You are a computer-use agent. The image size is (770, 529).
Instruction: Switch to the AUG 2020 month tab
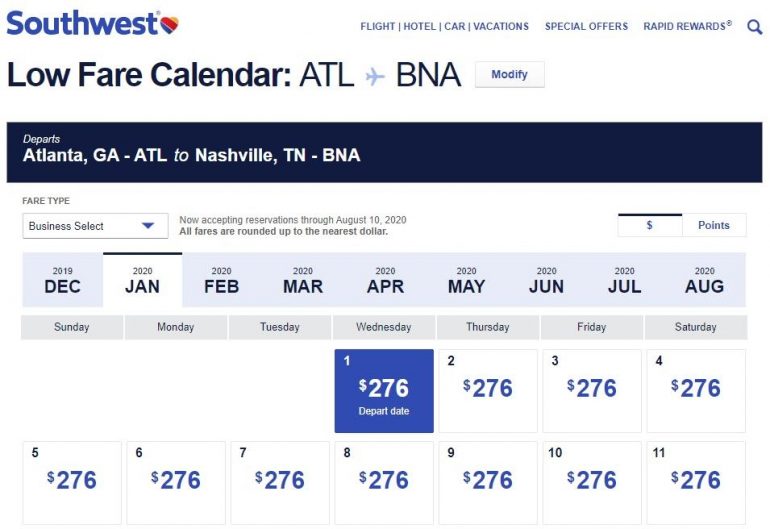(704, 279)
